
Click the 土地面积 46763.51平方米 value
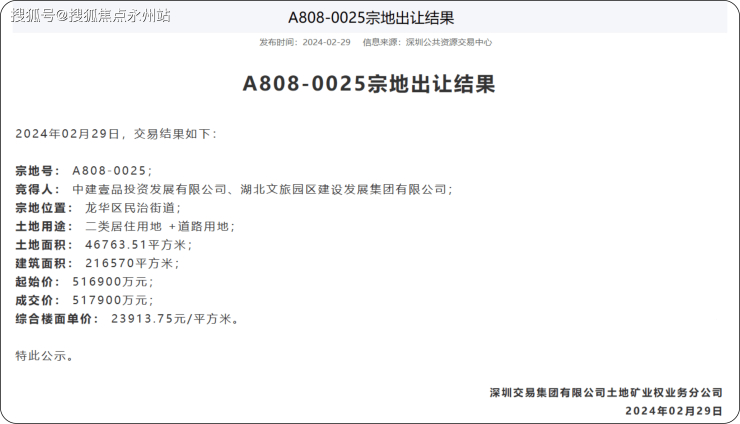tap(138, 245)
